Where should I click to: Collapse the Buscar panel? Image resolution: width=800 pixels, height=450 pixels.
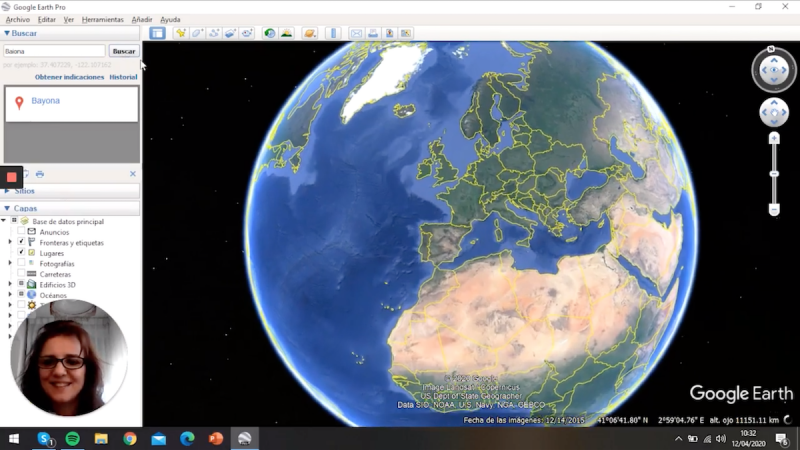pos(7,33)
